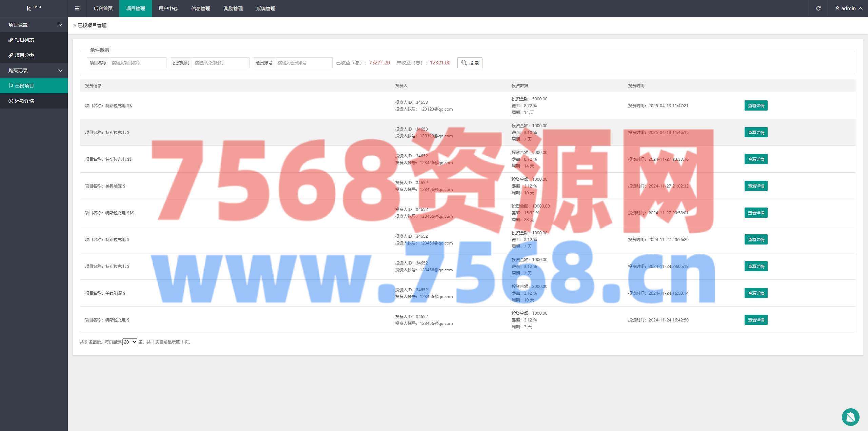The width and height of the screenshot is (868, 431).
Task: Go to 系统管理 top menu
Action: coord(265,8)
